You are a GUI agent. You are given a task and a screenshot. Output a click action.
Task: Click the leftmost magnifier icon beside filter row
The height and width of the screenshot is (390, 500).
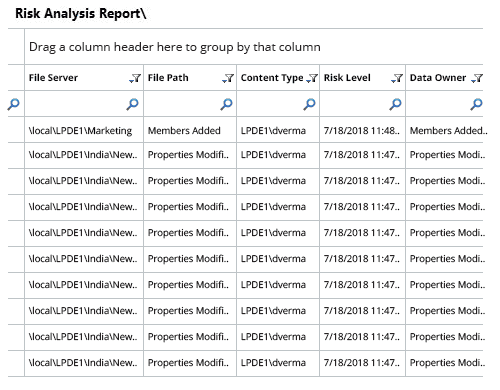click(14, 104)
